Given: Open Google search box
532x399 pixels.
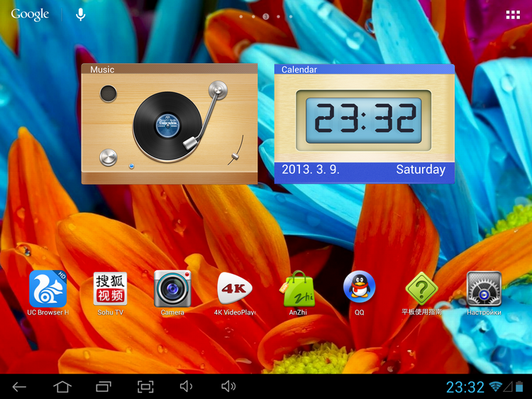Looking at the screenshot, I should point(30,15).
